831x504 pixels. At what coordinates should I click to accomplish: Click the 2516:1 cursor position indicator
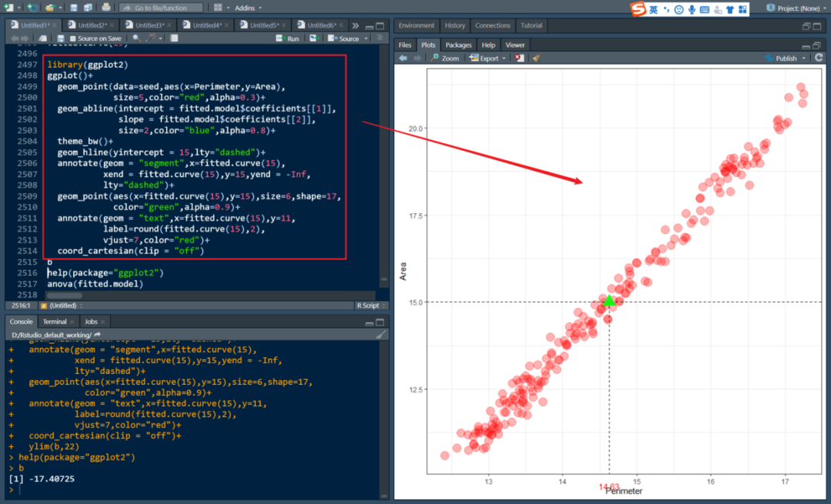[21, 305]
